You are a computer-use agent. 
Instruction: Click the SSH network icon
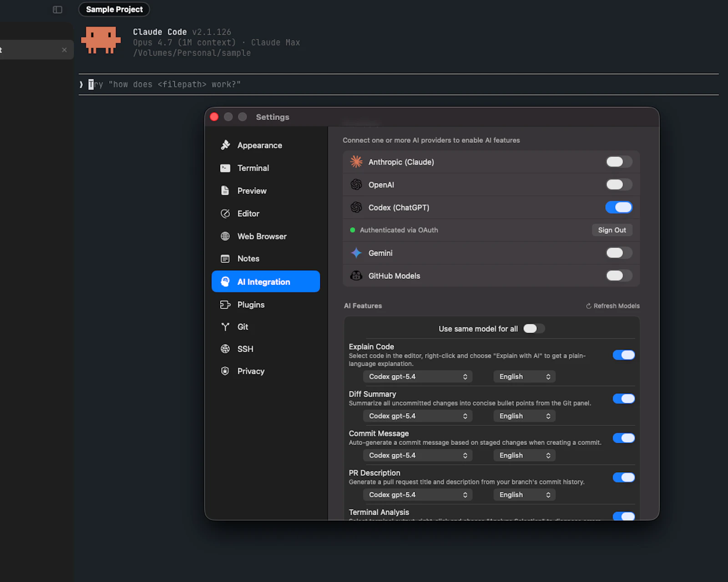click(225, 349)
